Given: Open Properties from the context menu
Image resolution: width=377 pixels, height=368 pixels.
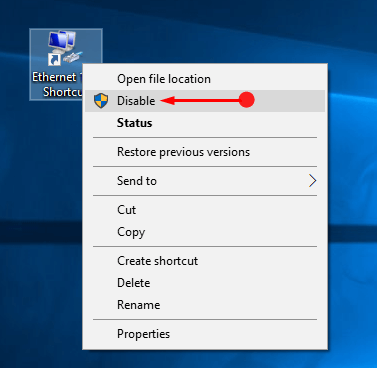Looking at the screenshot, I should pos(205,334).
